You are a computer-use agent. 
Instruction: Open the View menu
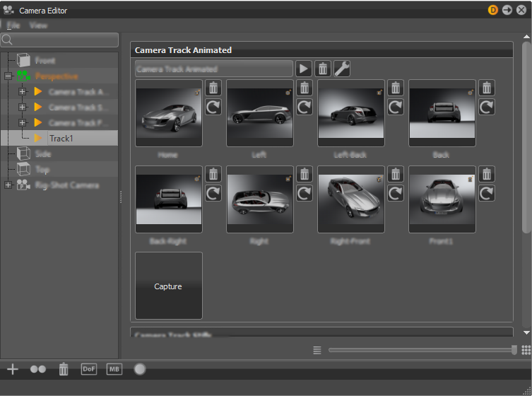pos(38,25)
